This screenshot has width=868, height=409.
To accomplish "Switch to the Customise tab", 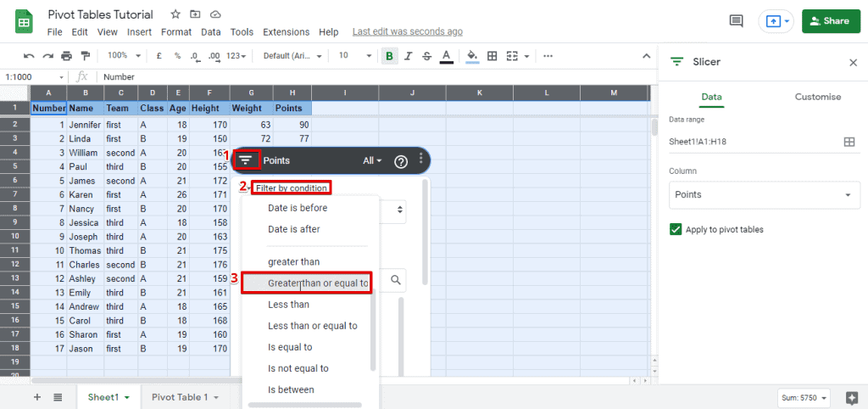I will tap(818, 97).
